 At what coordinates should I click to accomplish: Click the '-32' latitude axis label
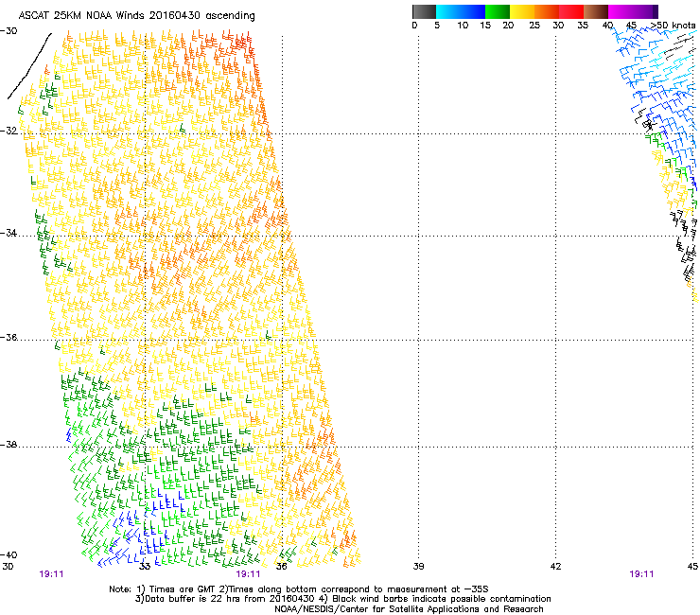click(x=9, y=131)
